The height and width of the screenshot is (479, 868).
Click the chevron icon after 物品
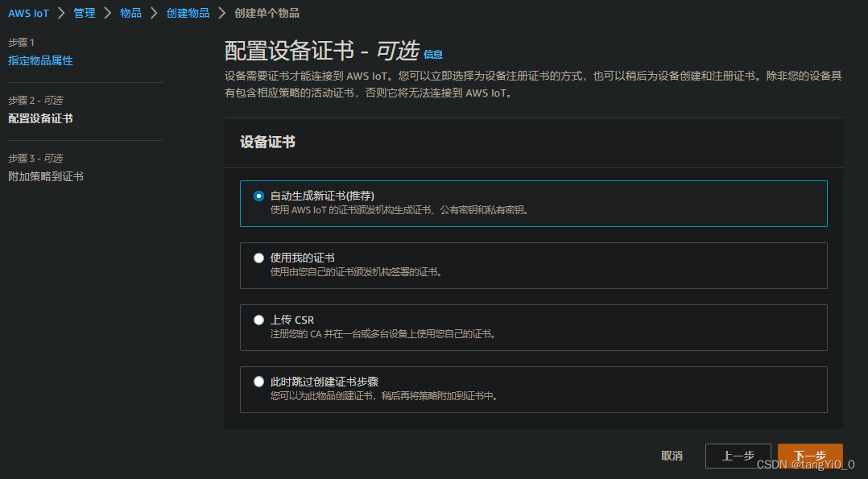pos(153,13)
